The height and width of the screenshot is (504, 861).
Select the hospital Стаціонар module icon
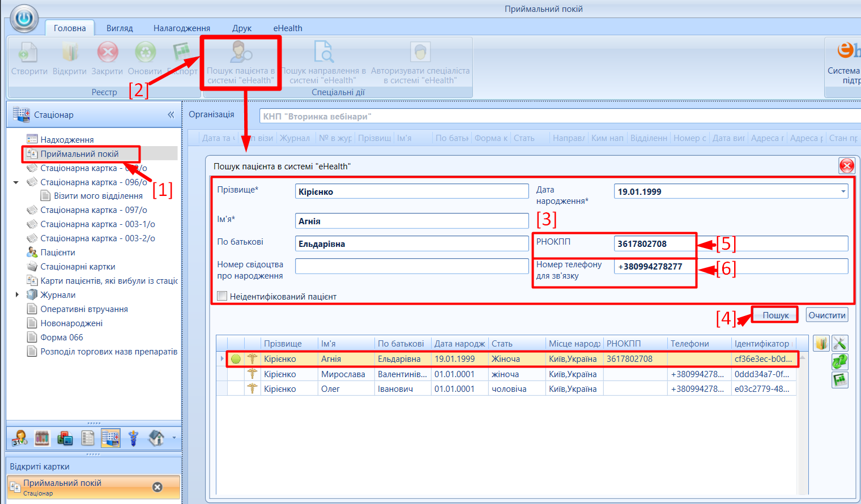click(110, 438)
